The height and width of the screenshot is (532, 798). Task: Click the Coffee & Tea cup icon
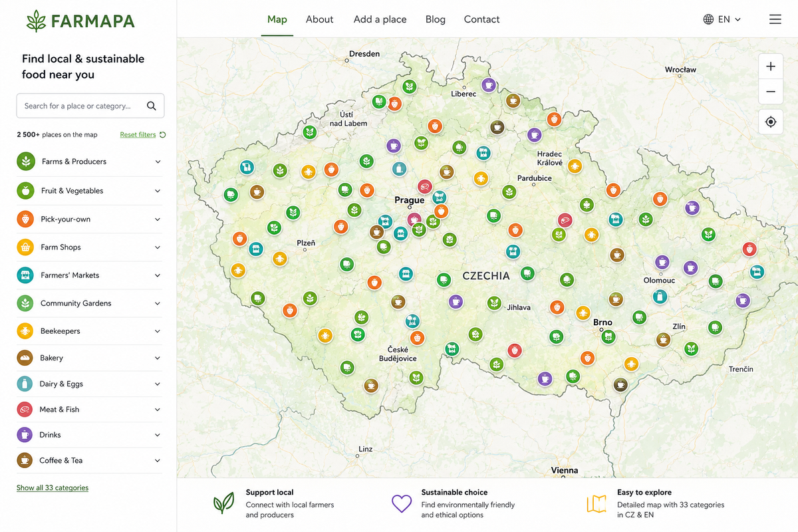coord(25,460)
